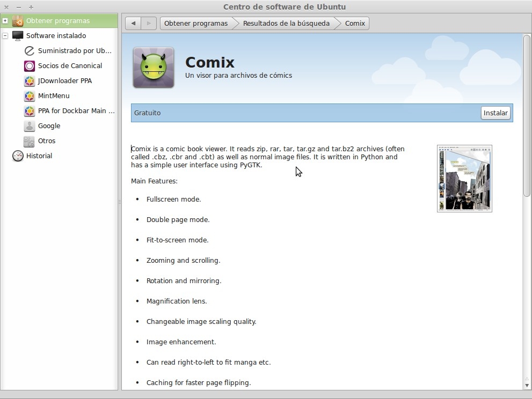The image size is (532, 399).
Task: Click the vertical scrollbar handle
Action: (x=527, y=116)
